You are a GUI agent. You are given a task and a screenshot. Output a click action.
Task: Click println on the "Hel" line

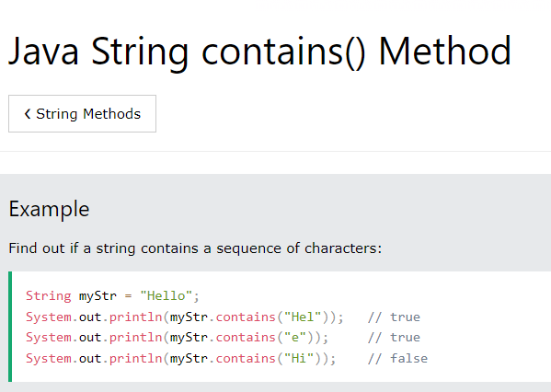[135, 317]
